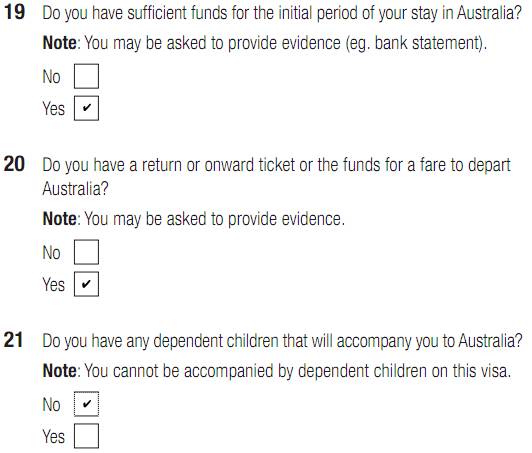Screen dimensions: 532x453
Task: Click the "No" label in question 19
Action: coord(52,77)
